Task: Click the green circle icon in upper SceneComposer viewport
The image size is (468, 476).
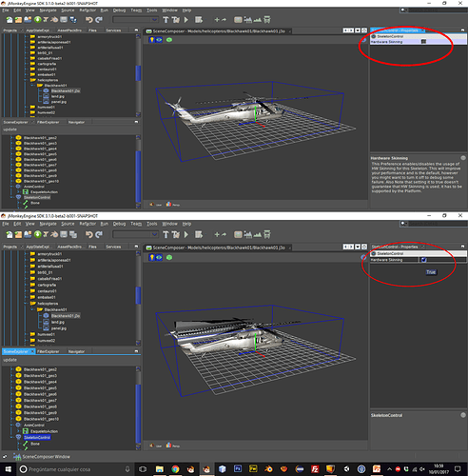Action: [169, 40]
